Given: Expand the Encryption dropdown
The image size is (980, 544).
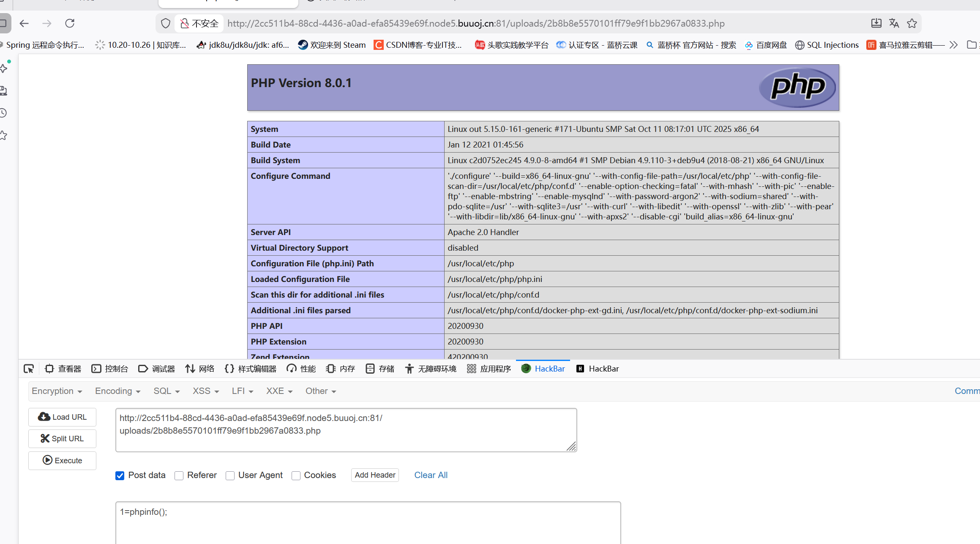Looking at the screenshot, I should click(57, 391).
